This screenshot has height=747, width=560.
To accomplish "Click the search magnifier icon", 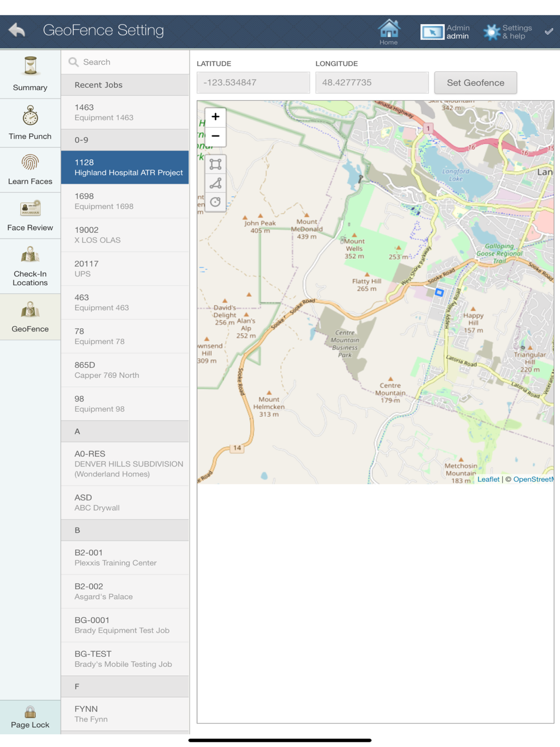I will point(73,62).
